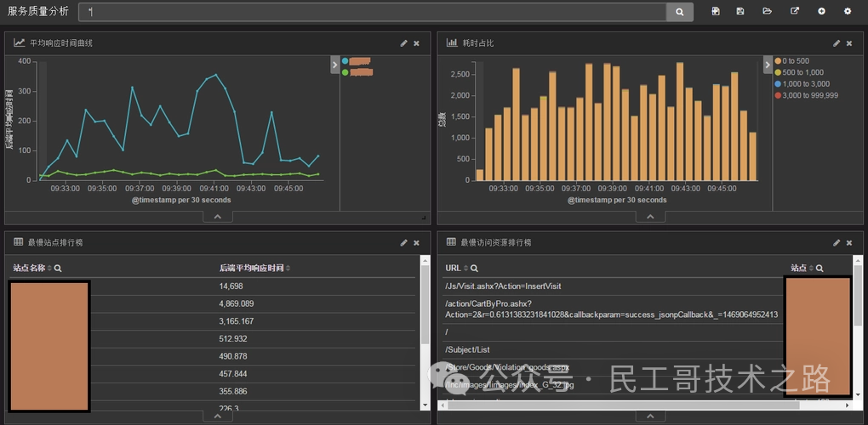Remove the 最慢站点排行榜 panel
Screen dimensions: 868x425
(x=416, y=242)
